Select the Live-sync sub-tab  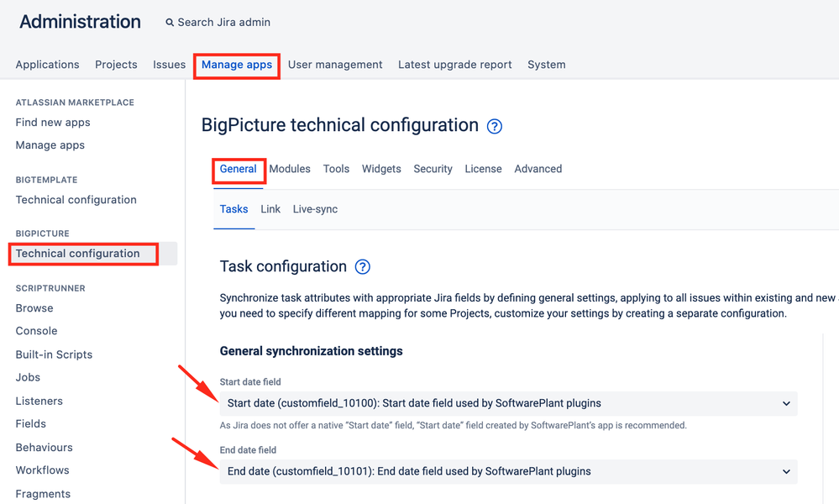(315, 209)
